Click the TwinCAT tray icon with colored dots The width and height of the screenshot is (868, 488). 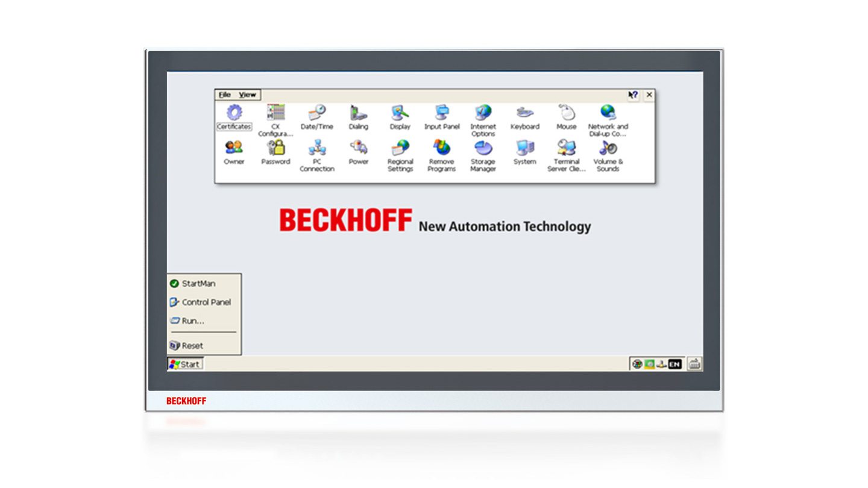coord(637,364)
